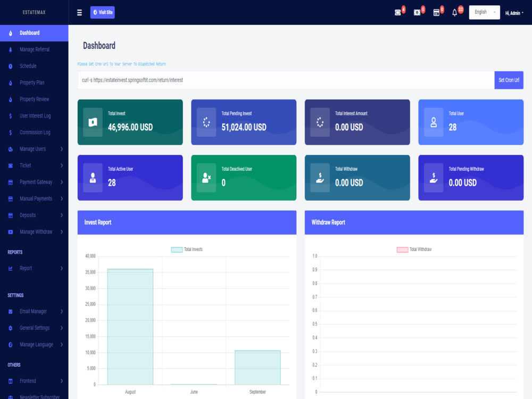
Task: Click the Manage Language menu label
Action: tap(36, 345)
